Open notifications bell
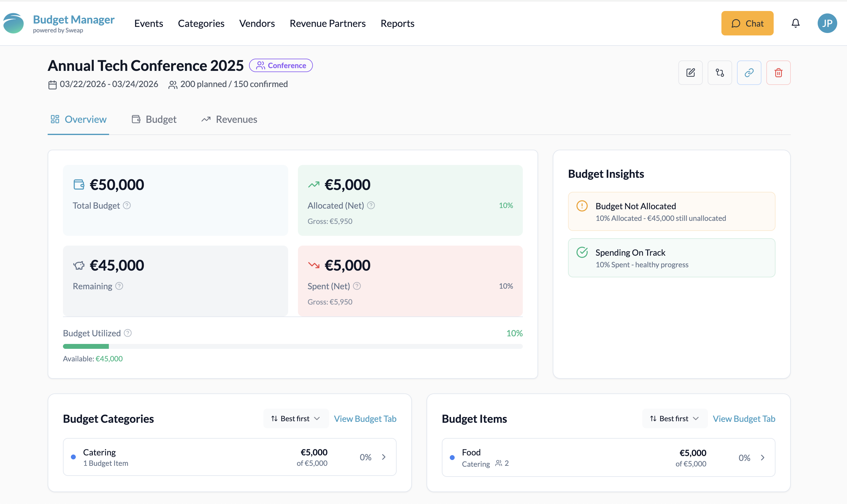This screenshot has width=847, height=504. point(795,23)
